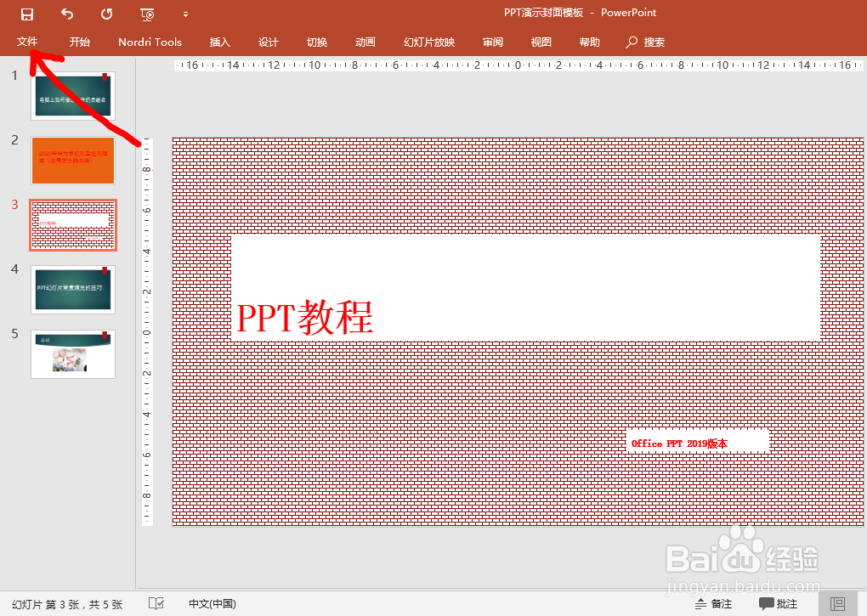Image resolution: width=867 pixels, height=616 pixels.
Task: Select the 幻灯片放映 tab
Action: pyautogui.click(x=429, y=42)
